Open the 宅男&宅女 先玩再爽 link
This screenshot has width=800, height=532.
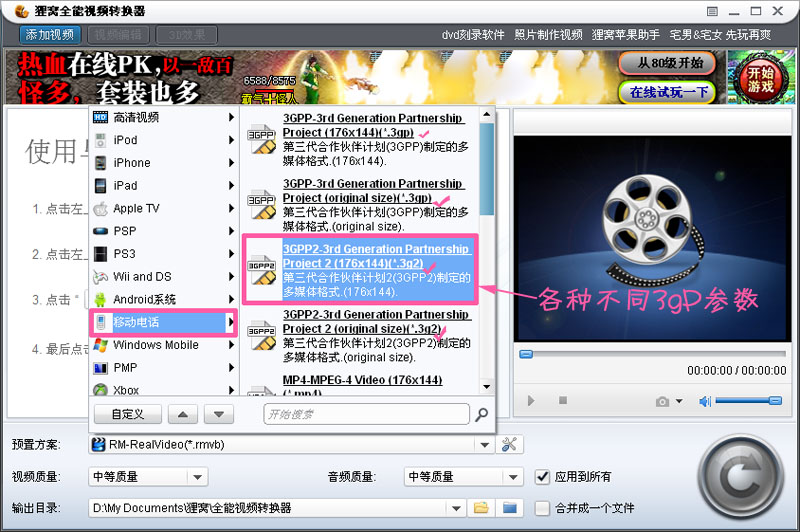pyautogui.click(x=720, y=35)
